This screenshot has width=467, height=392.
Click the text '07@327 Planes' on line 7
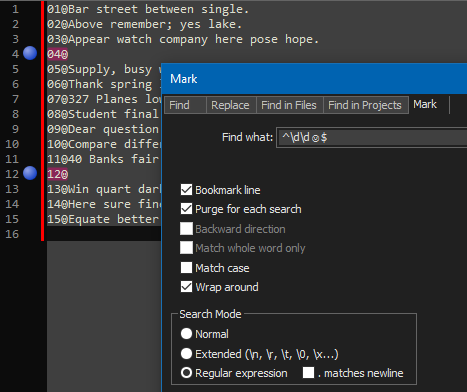92,99
